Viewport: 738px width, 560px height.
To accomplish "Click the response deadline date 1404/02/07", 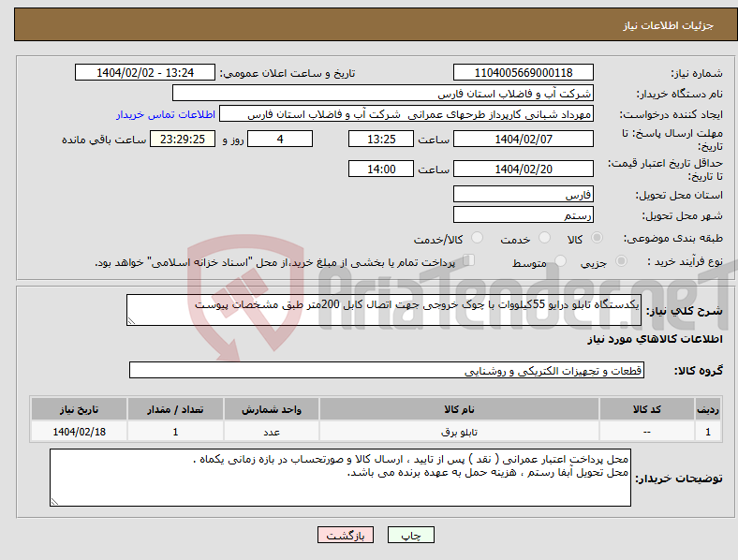I will tap(523, 140).
